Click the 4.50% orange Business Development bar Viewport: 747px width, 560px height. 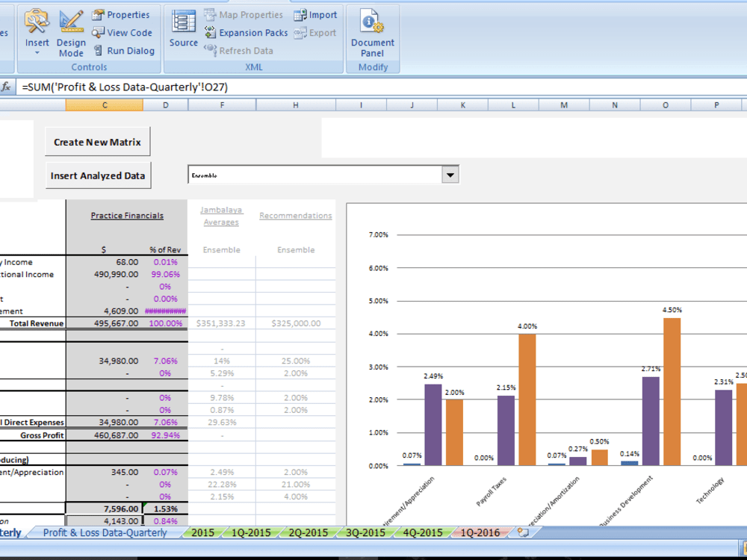click(x=672, y=391)
